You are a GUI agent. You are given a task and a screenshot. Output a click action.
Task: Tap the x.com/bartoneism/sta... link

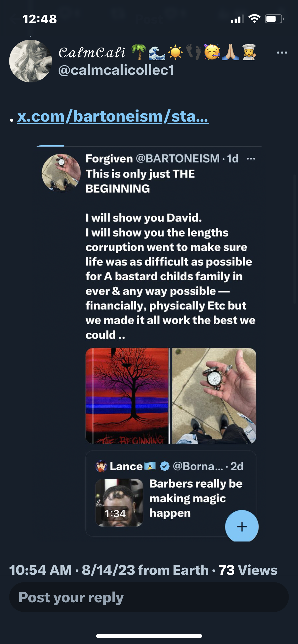click(113, 117)
